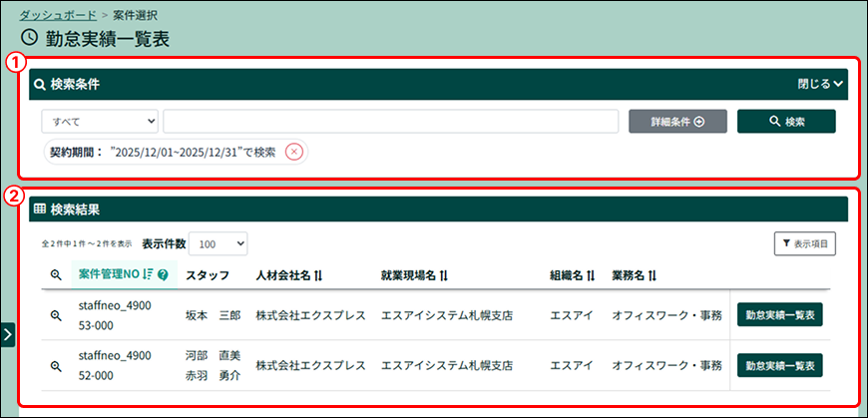Open 勤怠実績一覧表 for 坂本 三郎
Image resolution: width=868 pixels, height=418 pixels.
[780, 315]
